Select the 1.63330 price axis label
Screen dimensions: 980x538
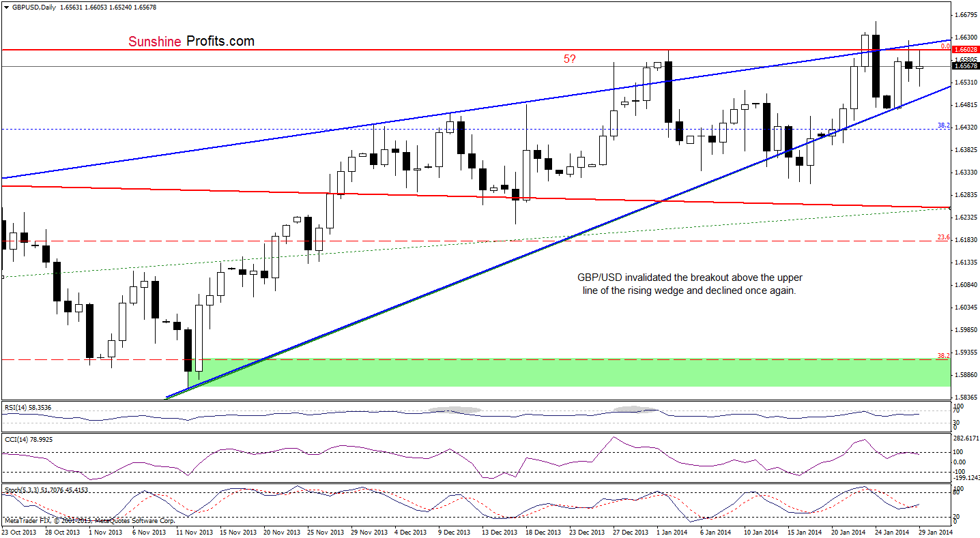(966, 172)
